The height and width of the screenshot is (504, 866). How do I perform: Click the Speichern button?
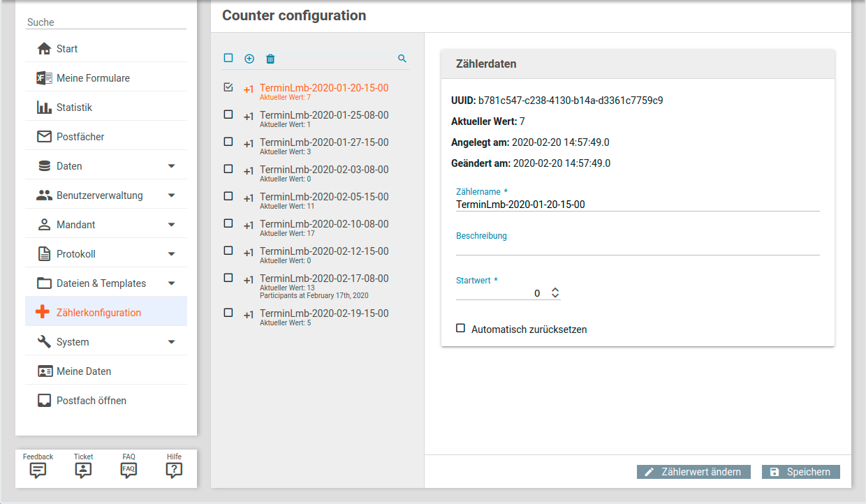click(800, 472)
